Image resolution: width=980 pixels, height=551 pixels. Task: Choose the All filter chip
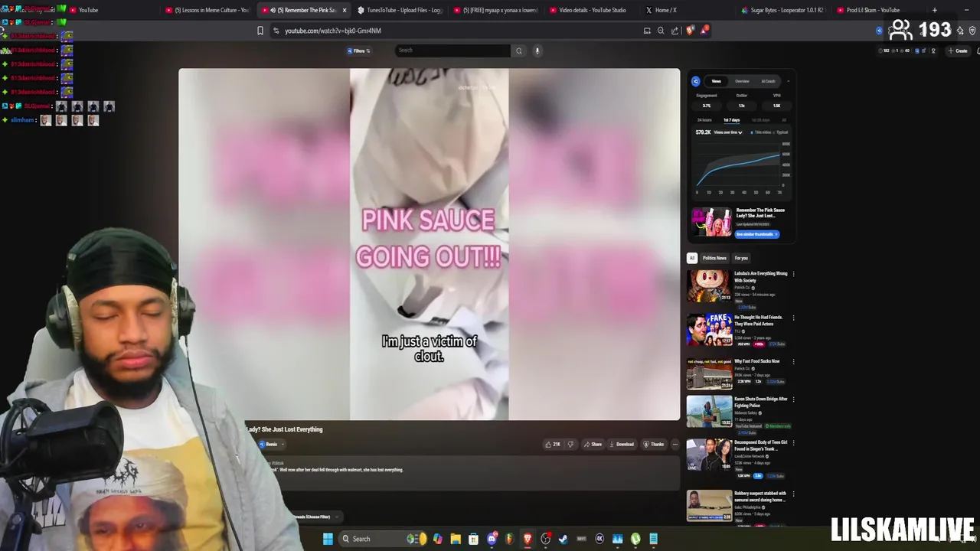pos(692,258)
